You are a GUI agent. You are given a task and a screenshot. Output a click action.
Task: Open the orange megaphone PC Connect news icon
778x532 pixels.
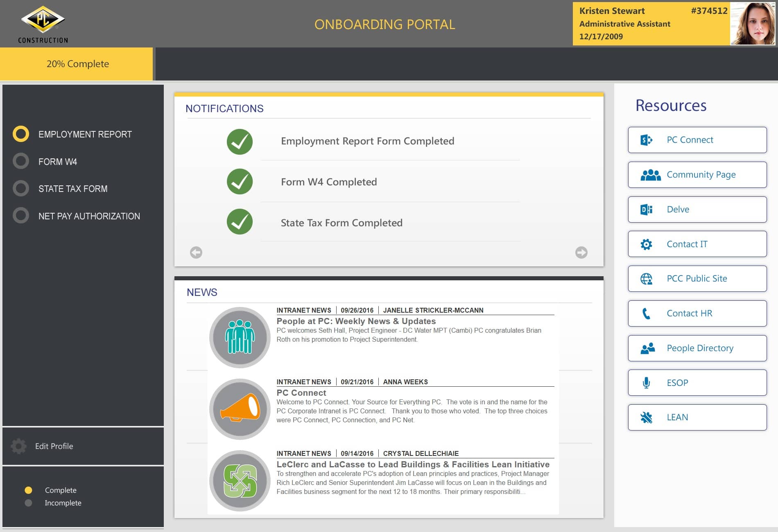tap(240, 409)
